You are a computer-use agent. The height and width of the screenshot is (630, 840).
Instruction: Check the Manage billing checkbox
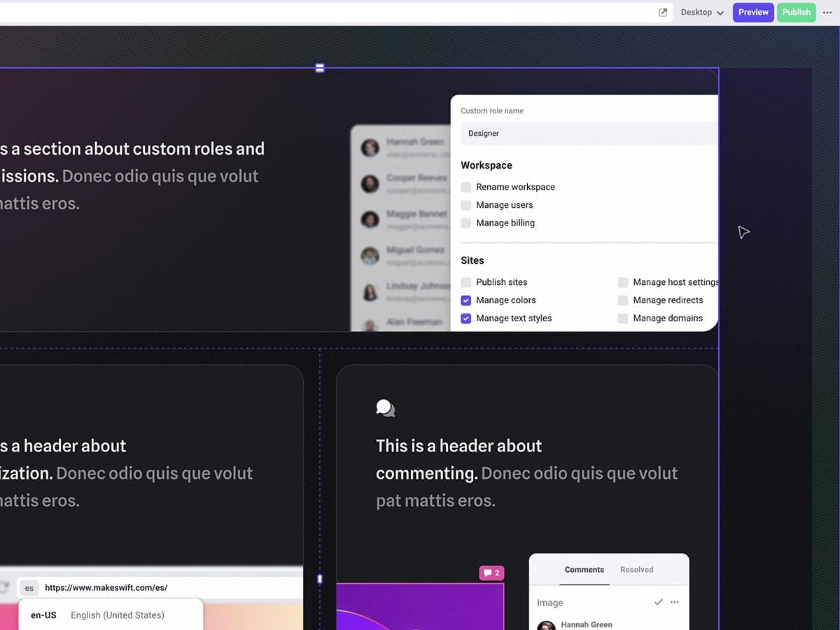(466, 223)
